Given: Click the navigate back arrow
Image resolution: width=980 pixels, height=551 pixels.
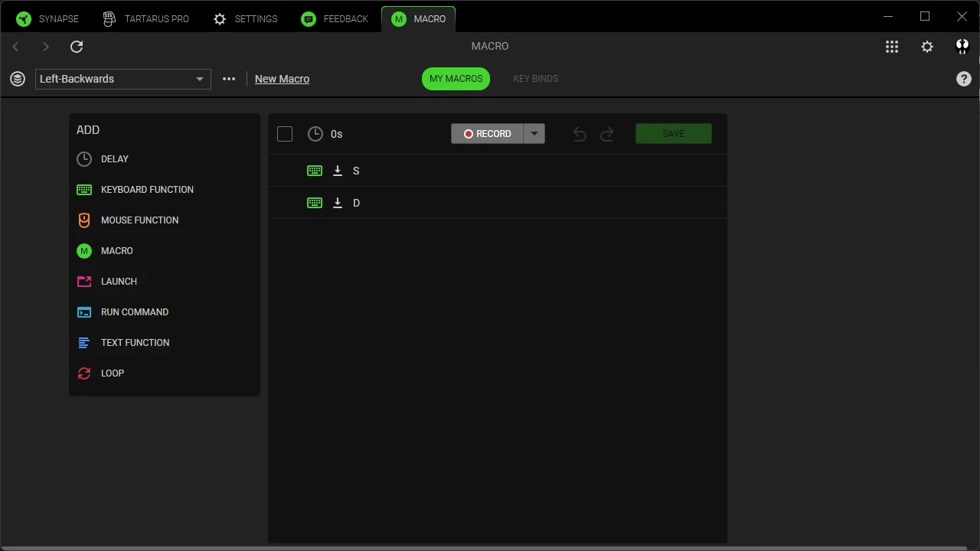Looking at the screenshot, I should pos(15,47).
